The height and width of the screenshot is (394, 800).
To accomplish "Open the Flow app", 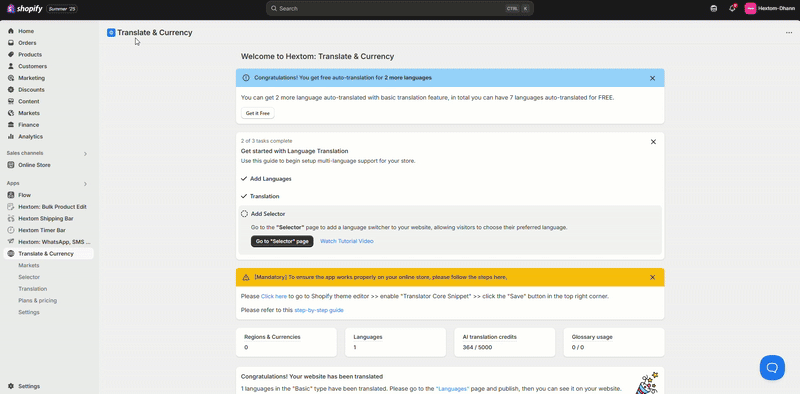I will (x=24, y=195).
